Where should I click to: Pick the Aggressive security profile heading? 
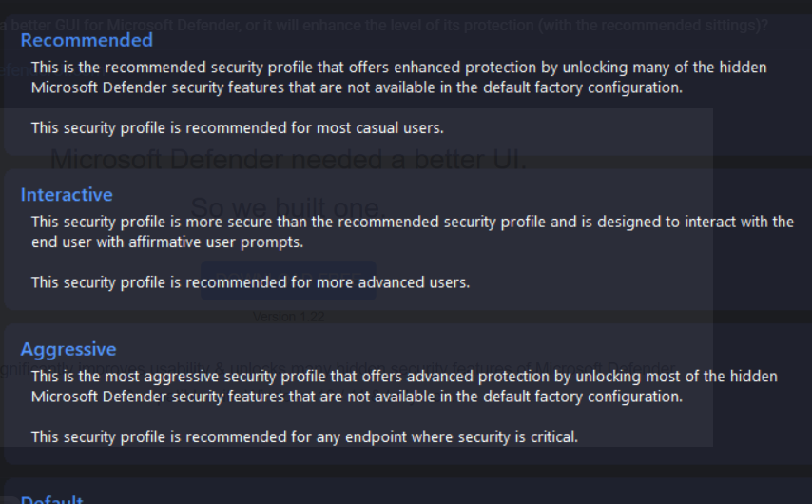[x=68, y=349]
